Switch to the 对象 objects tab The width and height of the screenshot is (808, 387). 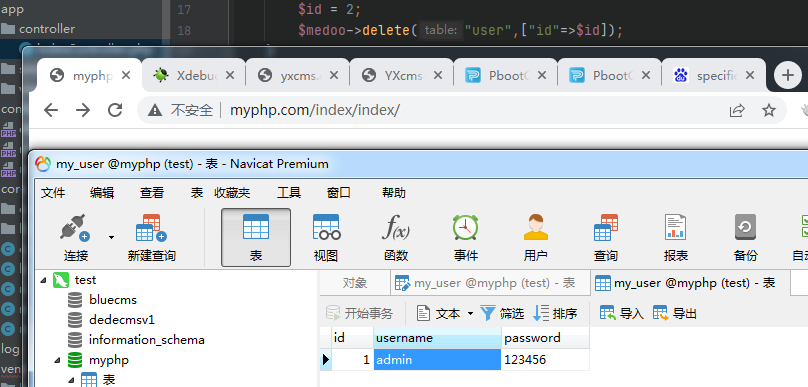point(355,282)
